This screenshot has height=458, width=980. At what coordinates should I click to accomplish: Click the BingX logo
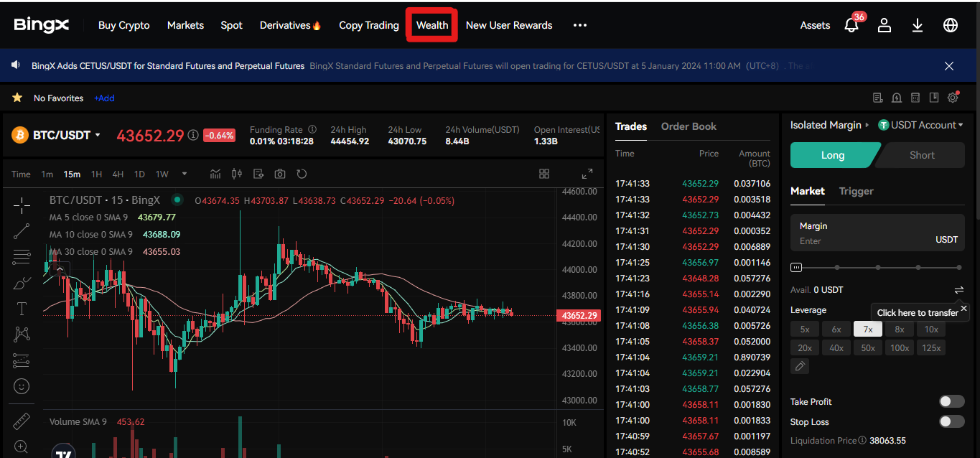pos(42,25)
